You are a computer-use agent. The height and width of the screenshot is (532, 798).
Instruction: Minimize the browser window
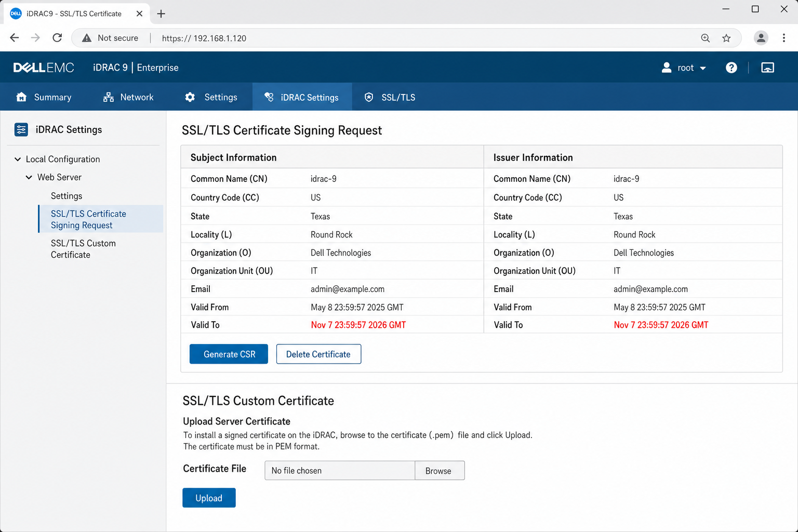[x=726, y=9]
